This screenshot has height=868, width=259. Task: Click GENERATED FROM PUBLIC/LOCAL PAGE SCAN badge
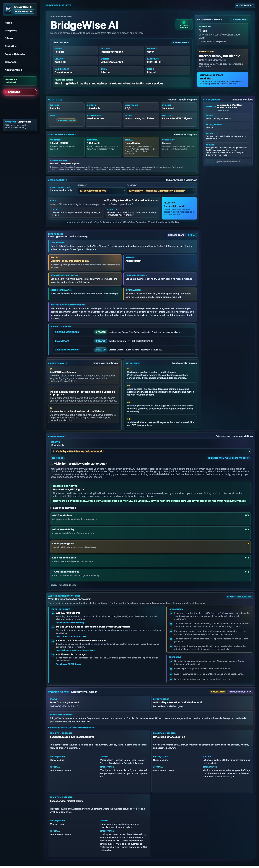point(228,458)
